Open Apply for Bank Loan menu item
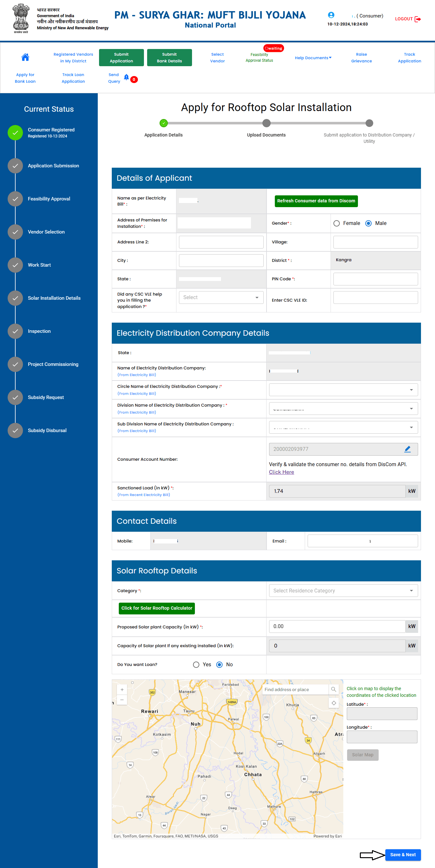The height and width of the screenshot is (868, 435). click(25, 78)
